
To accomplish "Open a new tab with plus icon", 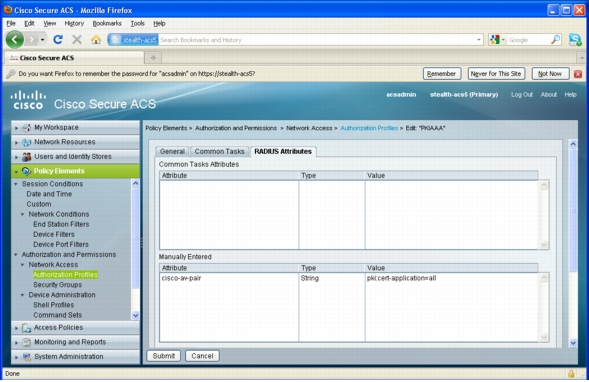I will point(153,58).
